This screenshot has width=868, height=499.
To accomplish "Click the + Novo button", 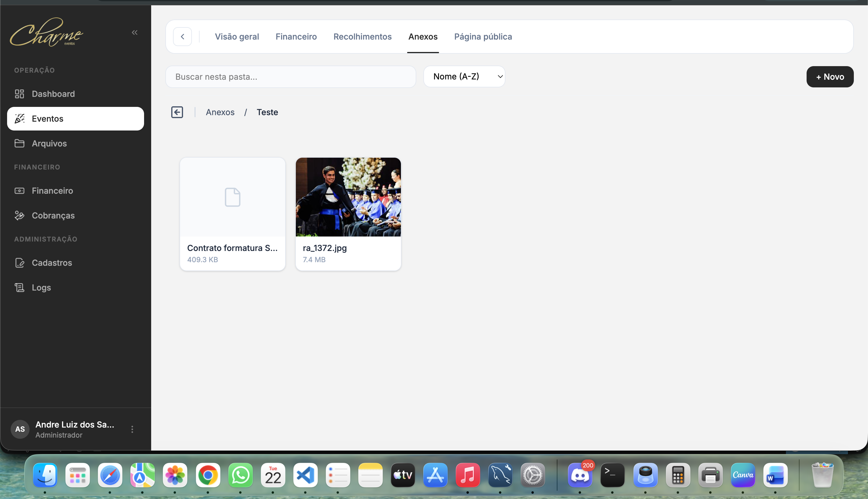I will coord(830,77).
